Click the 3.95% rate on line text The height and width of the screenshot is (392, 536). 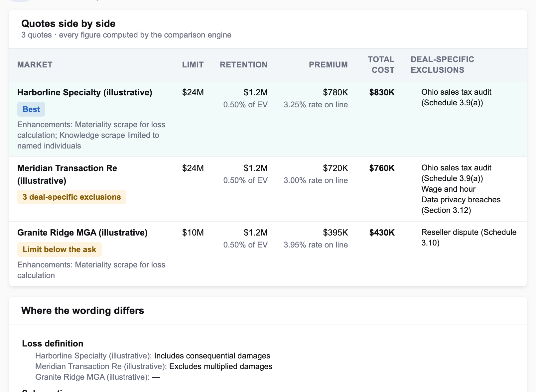pyautogui.click(x=316, y=245)
